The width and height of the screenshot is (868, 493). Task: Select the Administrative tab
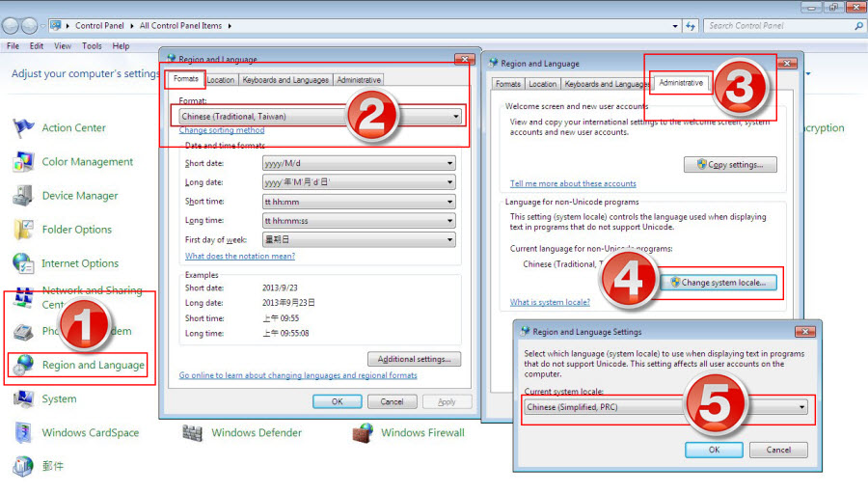click(x=681, y=83)
